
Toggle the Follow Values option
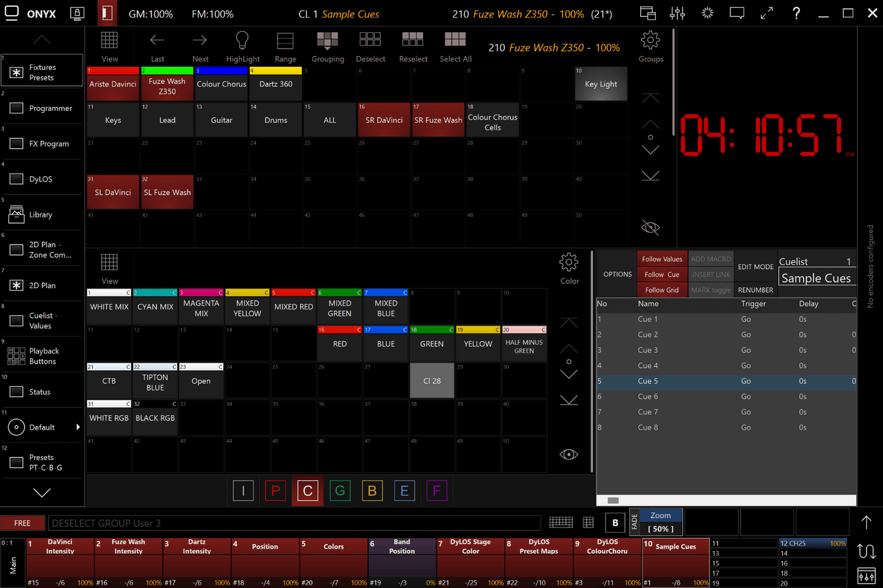coord(662,259)
